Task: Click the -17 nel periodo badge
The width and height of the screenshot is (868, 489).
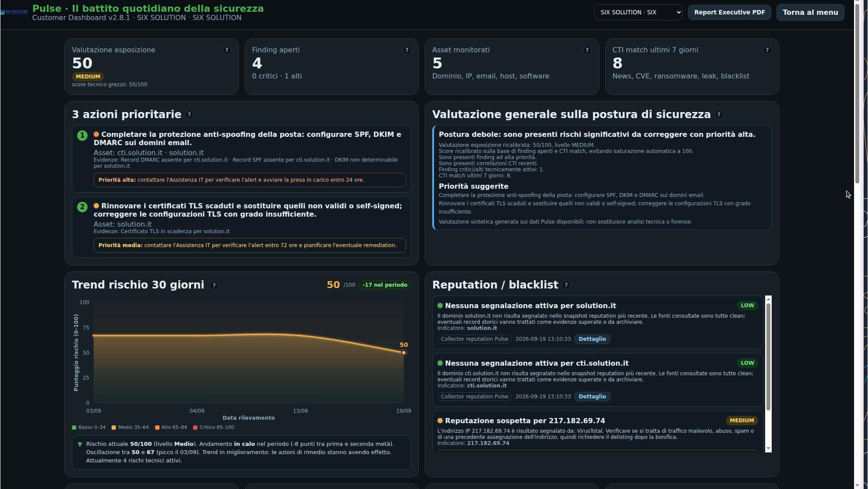Action: coord(385,285)
